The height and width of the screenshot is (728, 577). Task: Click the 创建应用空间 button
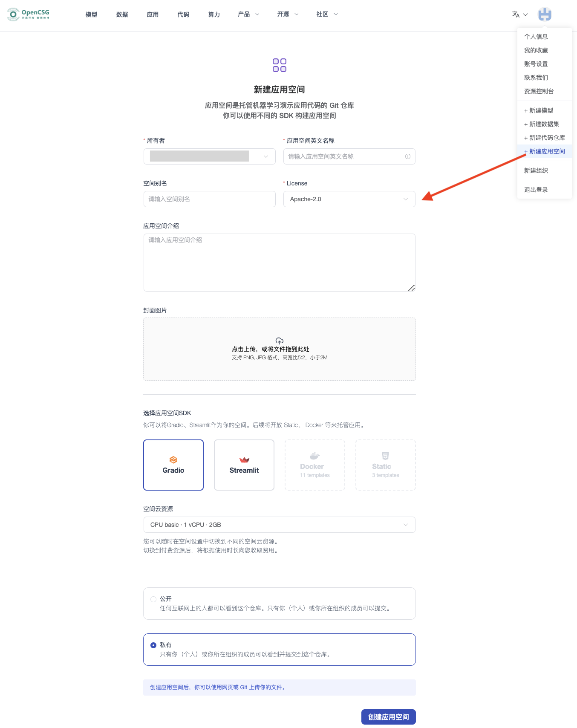[388, 717]
